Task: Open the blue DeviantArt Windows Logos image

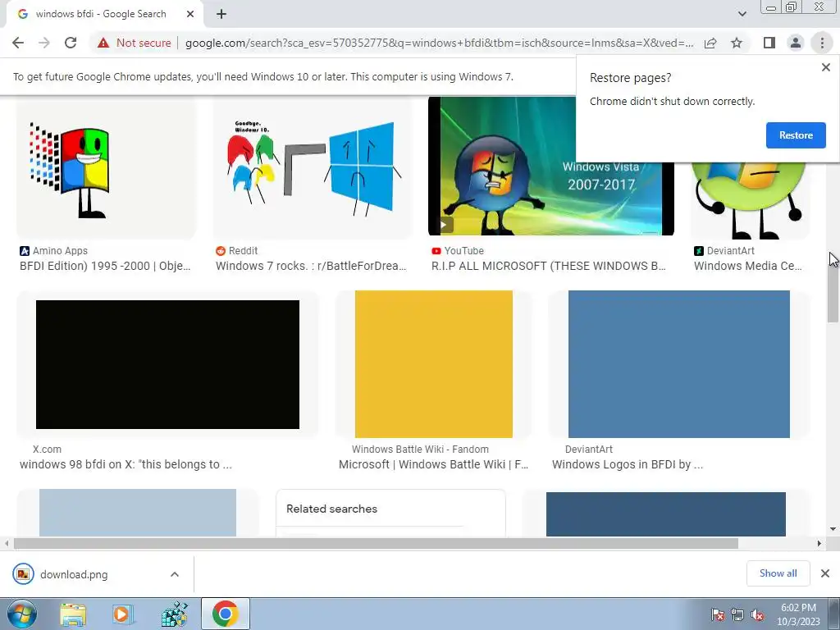Action: tap(678, 364)
